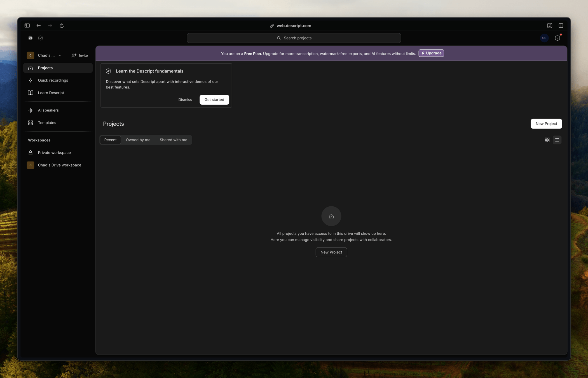Toggle the browser sidebar panel icon
Viewport: 588px width, 378px height.
click(27, 25)
